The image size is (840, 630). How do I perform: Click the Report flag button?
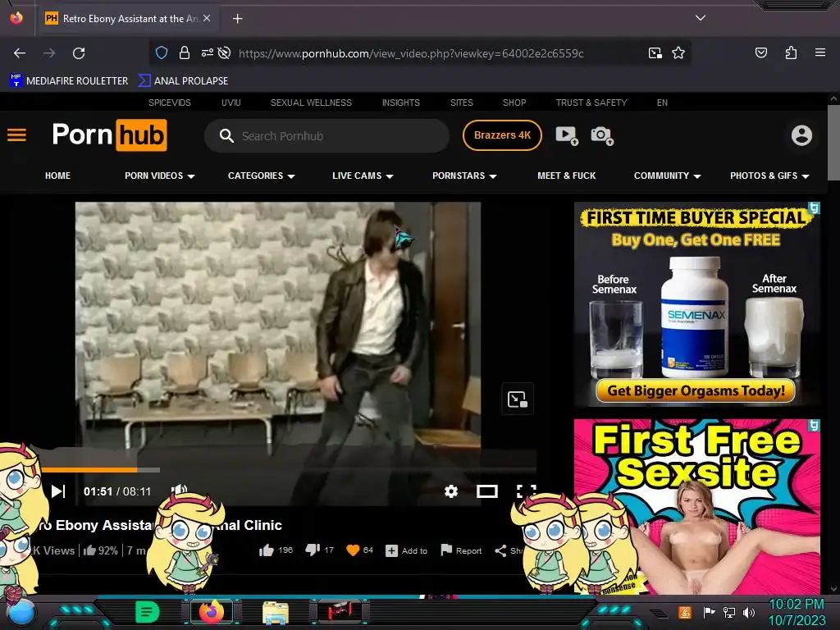tap(461, 550)
